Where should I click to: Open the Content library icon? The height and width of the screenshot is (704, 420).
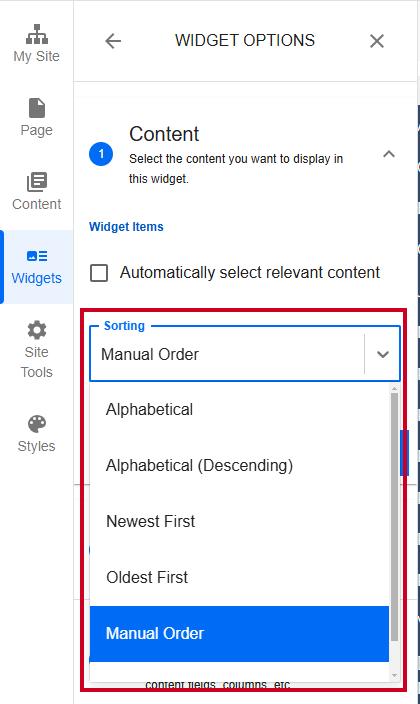pos(37,182)
